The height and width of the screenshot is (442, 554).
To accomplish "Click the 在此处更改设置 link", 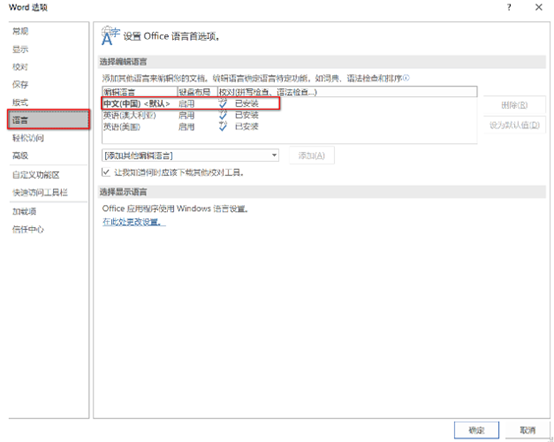I will tap(134, 222).
